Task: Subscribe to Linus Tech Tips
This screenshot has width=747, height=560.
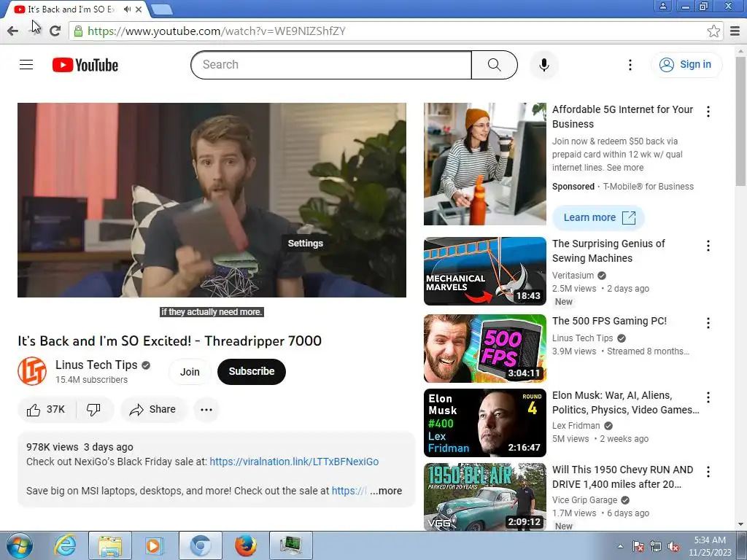Action: (252, 371)
